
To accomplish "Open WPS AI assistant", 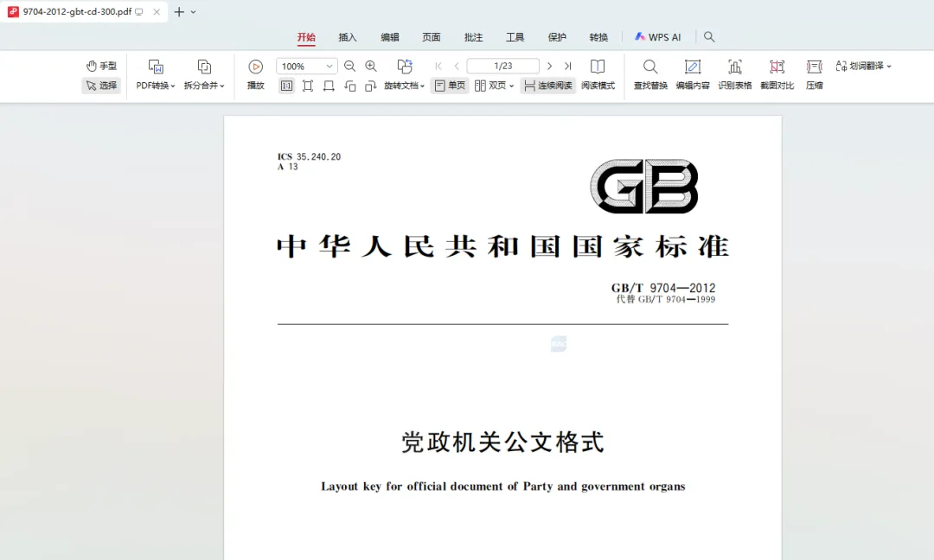I will click(x=657, y=37).
